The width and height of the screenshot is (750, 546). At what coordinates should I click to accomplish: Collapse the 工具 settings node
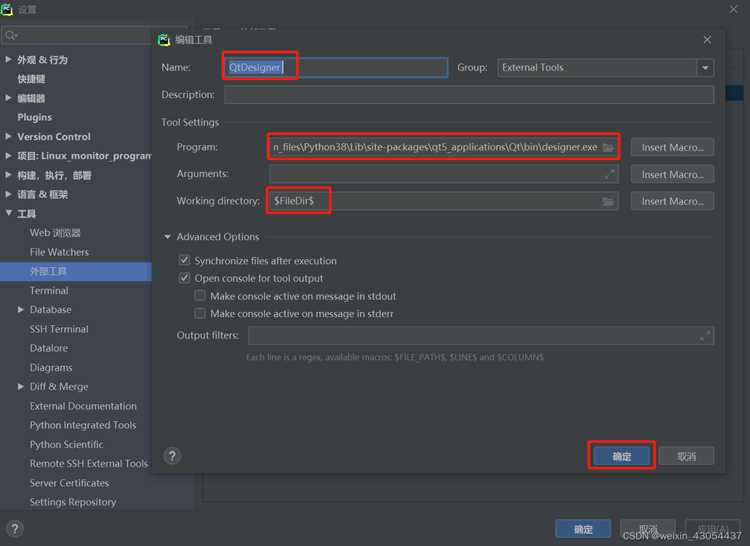click(8, 213)
